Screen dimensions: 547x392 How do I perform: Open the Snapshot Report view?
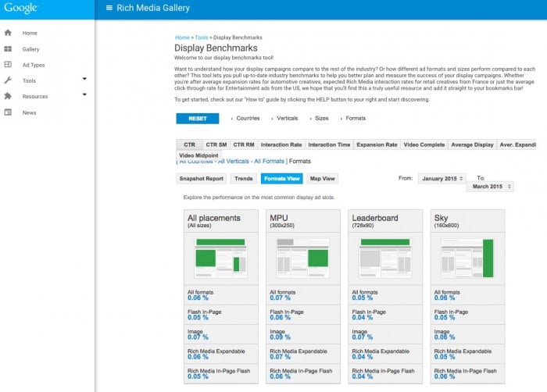coord(202,179)
